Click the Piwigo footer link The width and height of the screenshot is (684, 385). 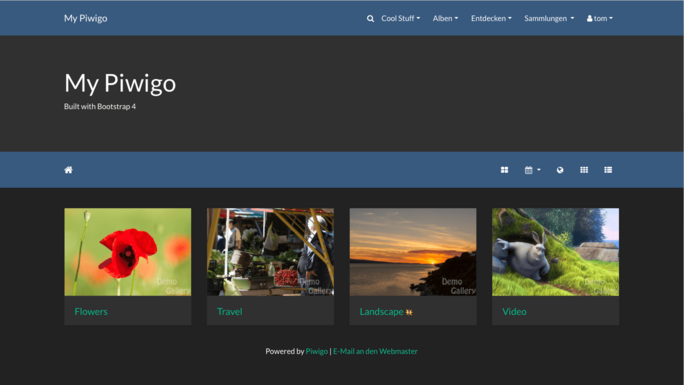317,351
